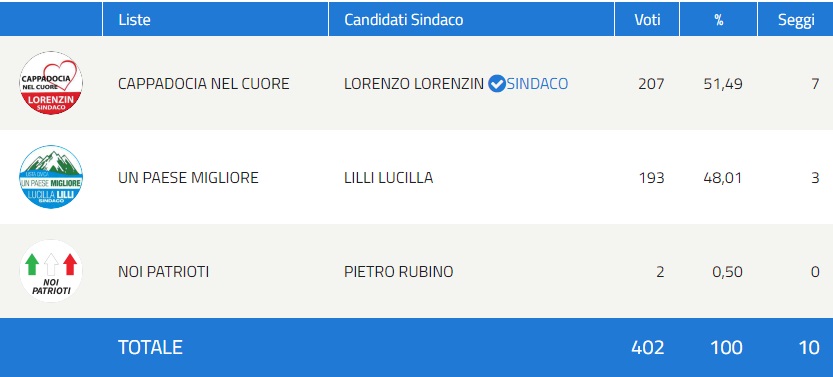
Task: Click the TOTALE row label
Action: [150, 347]
